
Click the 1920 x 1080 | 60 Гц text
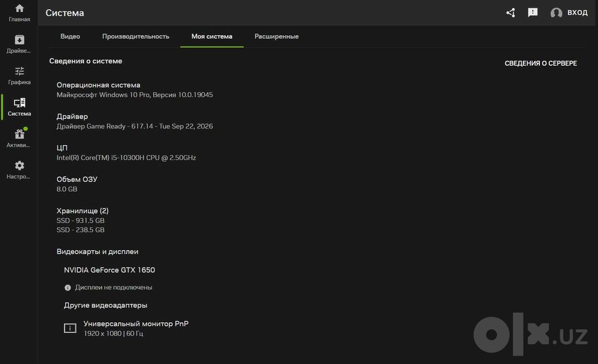point(113,334)
